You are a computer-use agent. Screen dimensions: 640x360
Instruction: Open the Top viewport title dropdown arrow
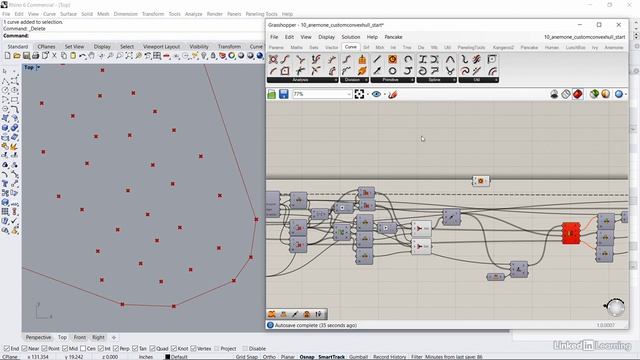pyautogui.click(x=38, y=67)
